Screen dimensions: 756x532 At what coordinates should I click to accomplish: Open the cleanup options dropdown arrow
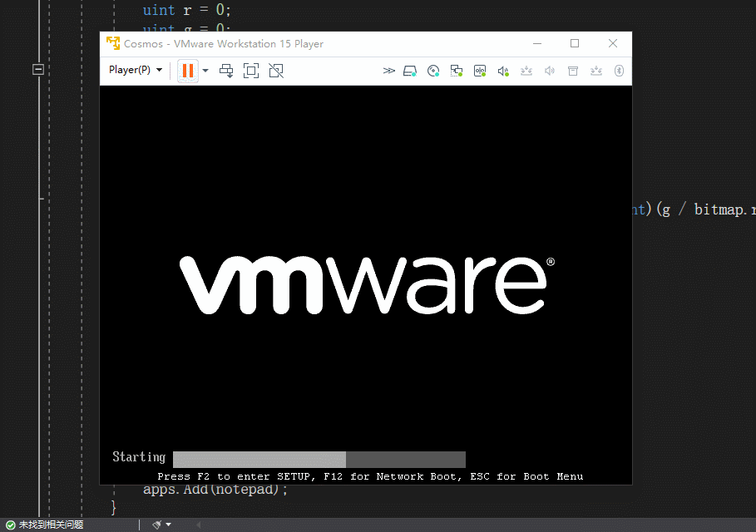pos(168,525)
